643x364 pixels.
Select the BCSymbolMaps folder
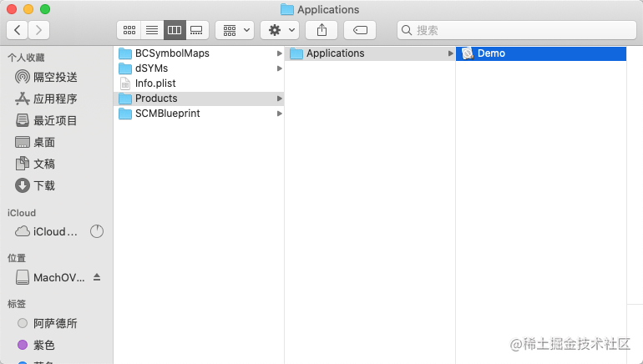199,53
